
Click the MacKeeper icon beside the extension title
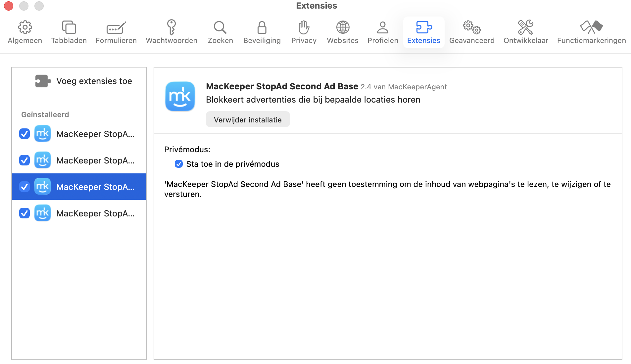[x=180, y=96]
